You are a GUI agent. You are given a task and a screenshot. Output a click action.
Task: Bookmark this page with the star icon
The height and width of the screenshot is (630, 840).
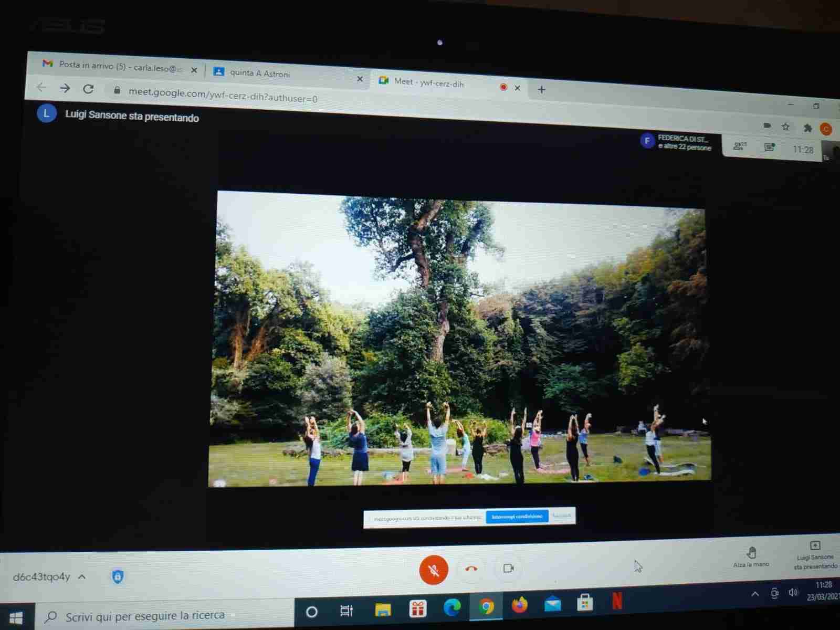tap(785, 127)
